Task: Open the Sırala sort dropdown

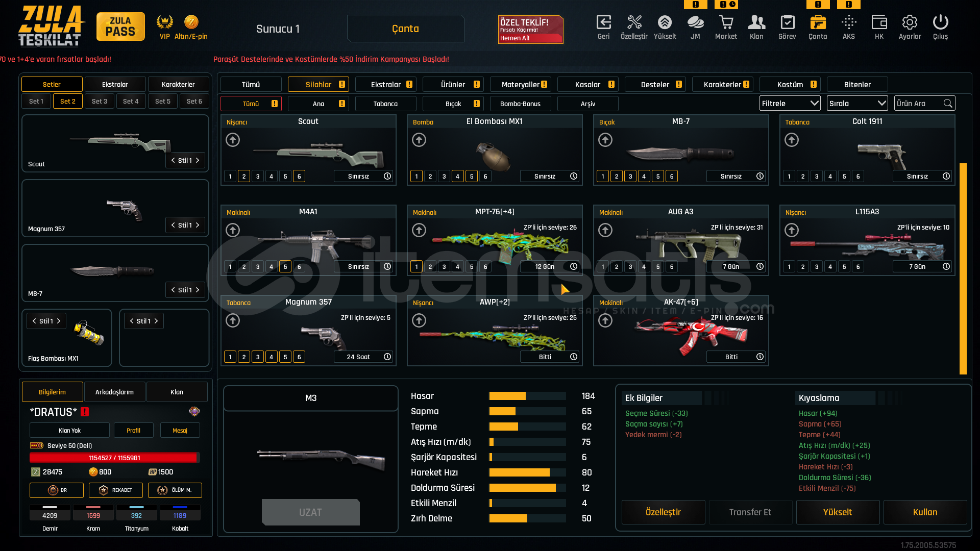Action: 857,104
